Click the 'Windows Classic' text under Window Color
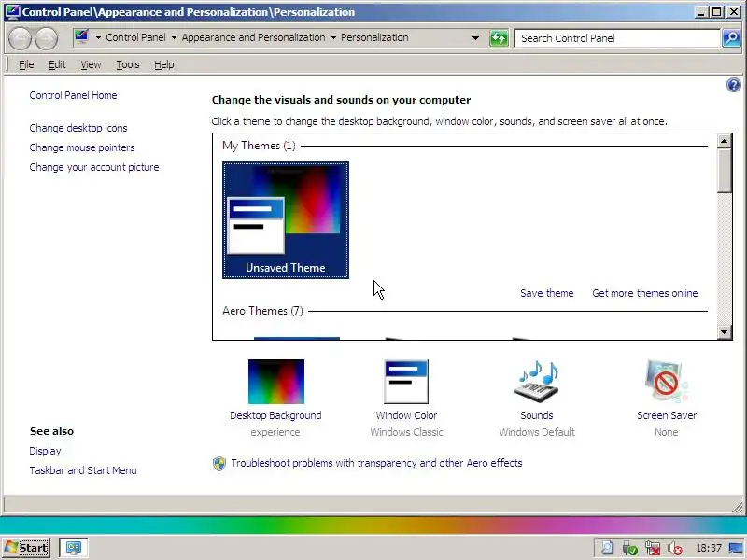Image resolution: width=747 pixels, height=560 pixels. pyautogui.click(x=406, y=432)
